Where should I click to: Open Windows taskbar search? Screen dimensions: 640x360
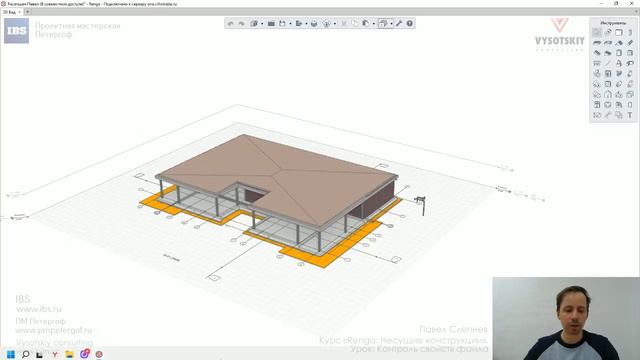[25, 354]
